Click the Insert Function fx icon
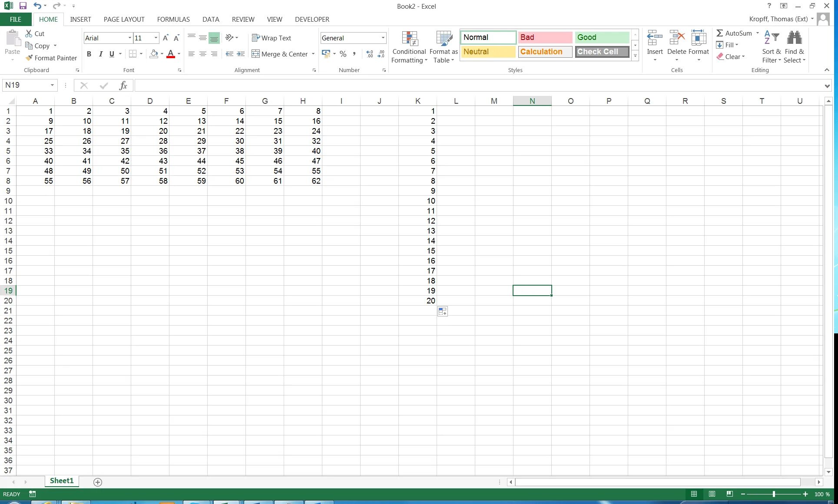 point(123,86)
